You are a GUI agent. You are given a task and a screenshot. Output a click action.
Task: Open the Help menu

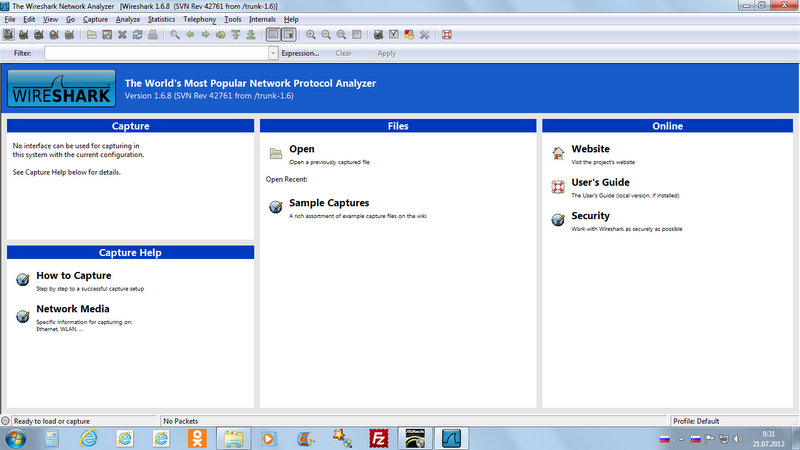[291, 19]
